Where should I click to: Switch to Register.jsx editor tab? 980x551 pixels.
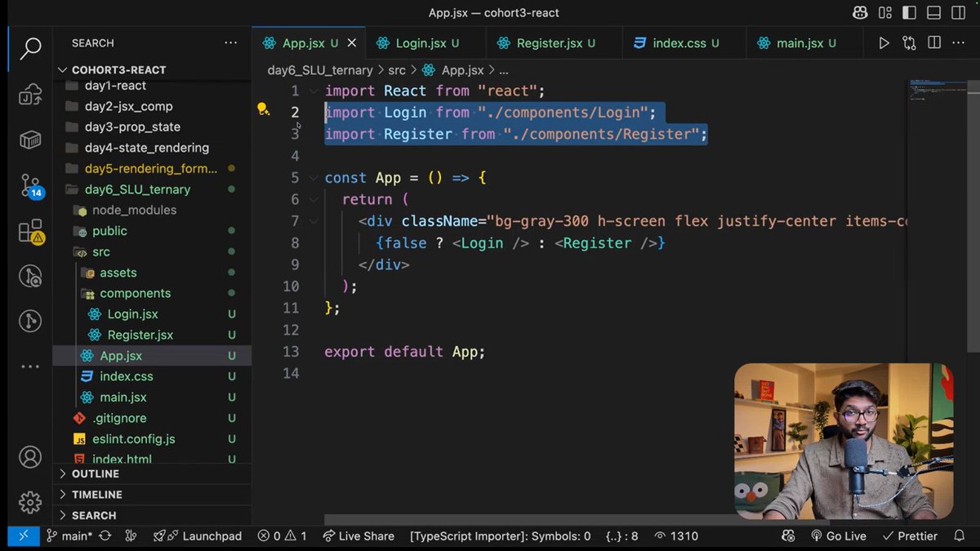[554, 43]
